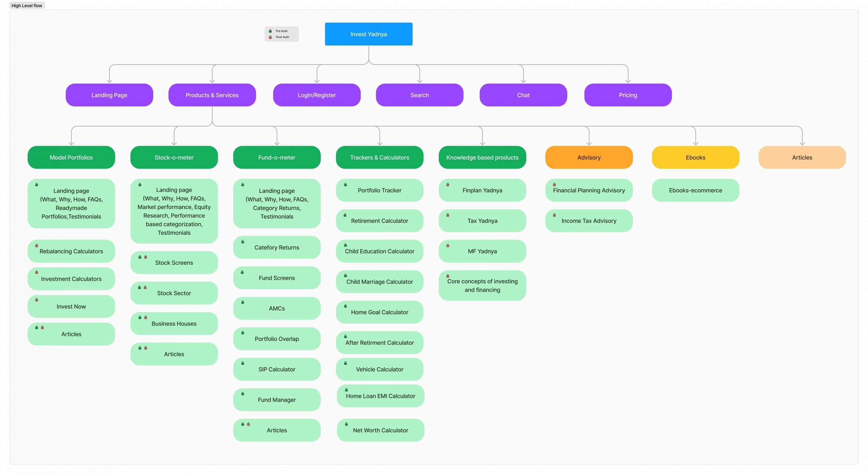Click the High Level flow frame label
This screenshot has height=474, width=868.
click(x=27, y=5)
